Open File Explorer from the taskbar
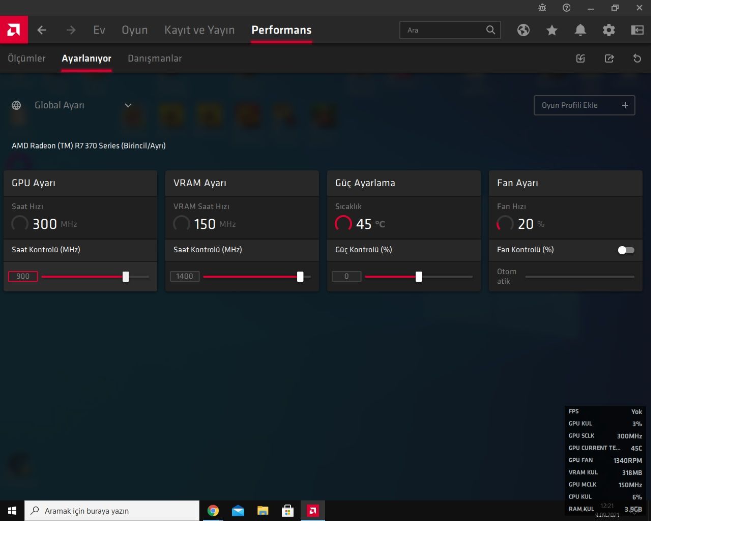The width and height of the screenshot is (756, 534). pyautogui.click(x=263, y=511)
